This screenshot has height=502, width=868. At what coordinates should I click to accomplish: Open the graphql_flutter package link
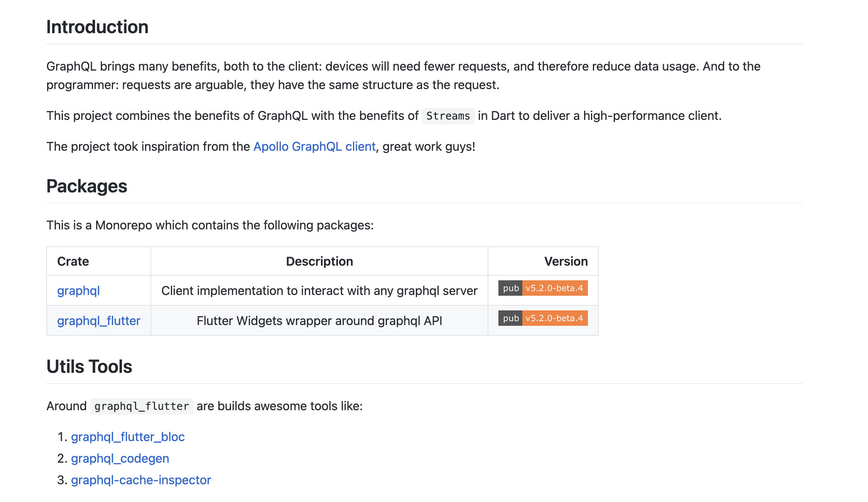pos(99,321)
